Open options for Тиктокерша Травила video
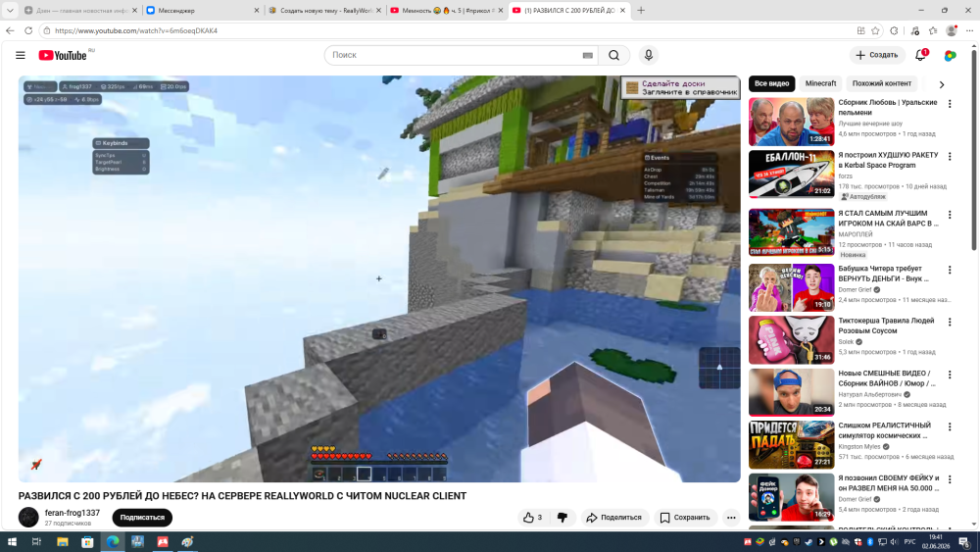The width and height of the screenshot is (980, 552). click(950, 322)
